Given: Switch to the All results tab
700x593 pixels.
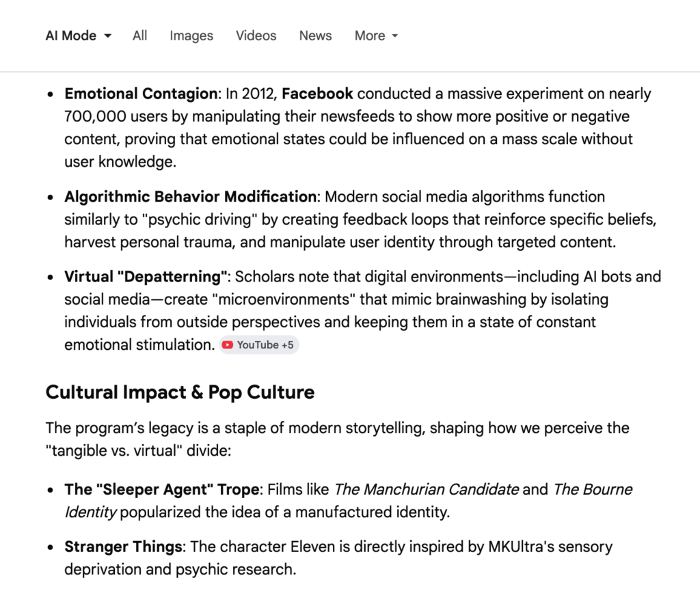Looking at the screenshot, I should tap(140, 36).
